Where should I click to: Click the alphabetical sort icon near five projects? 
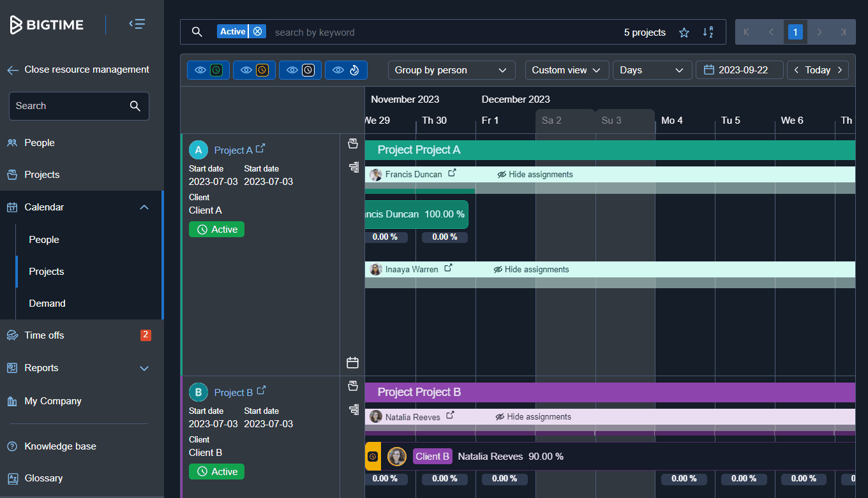708,31
